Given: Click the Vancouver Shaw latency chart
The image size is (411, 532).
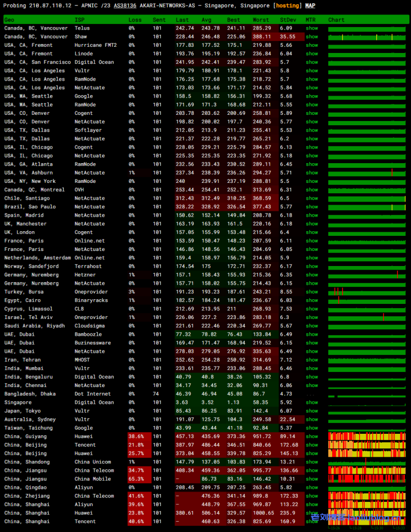Looking at the screenshot, I should point(367,37).
